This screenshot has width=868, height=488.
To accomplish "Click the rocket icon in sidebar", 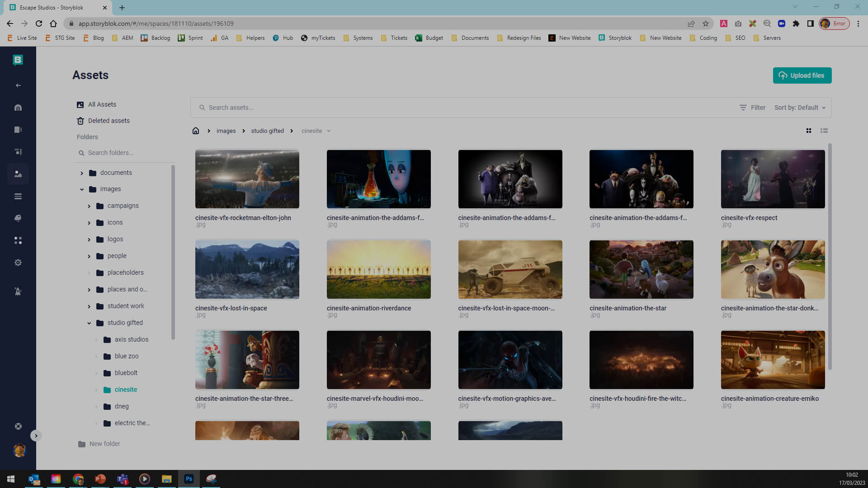I will [x=18, y=291].
